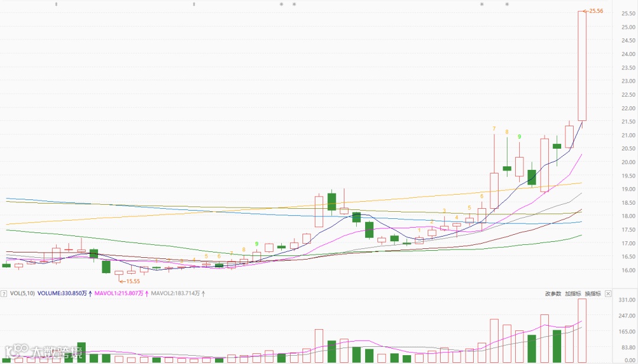Click the VOLUME:330.850万 value
The height and width of the screenshot is (364, 638).
[x=61, y=293]
